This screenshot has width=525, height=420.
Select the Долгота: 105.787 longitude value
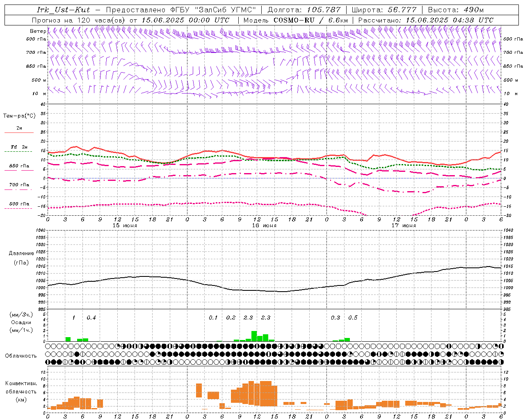[304, 10]
